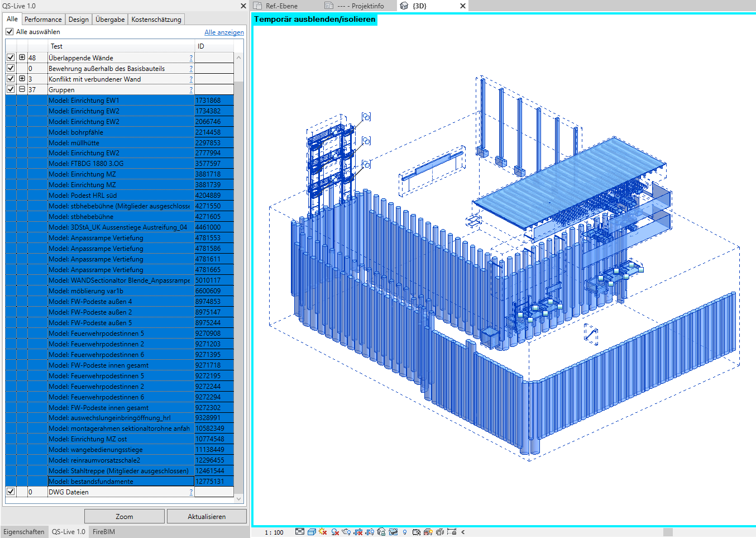Expand the 'Überlappende Wände' test group
The width and height of the screenshot is (756, 538).
[x=22, y=58]
